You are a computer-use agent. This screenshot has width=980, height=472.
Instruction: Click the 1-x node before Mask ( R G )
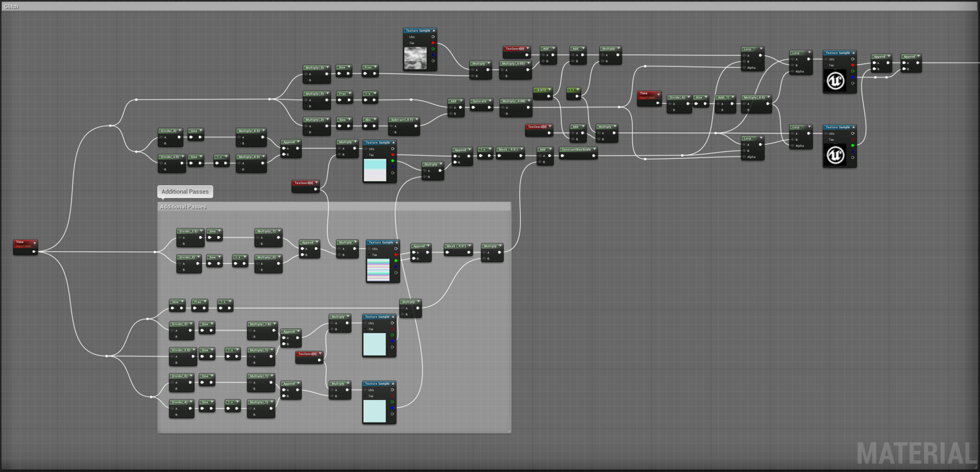point(484,150)
